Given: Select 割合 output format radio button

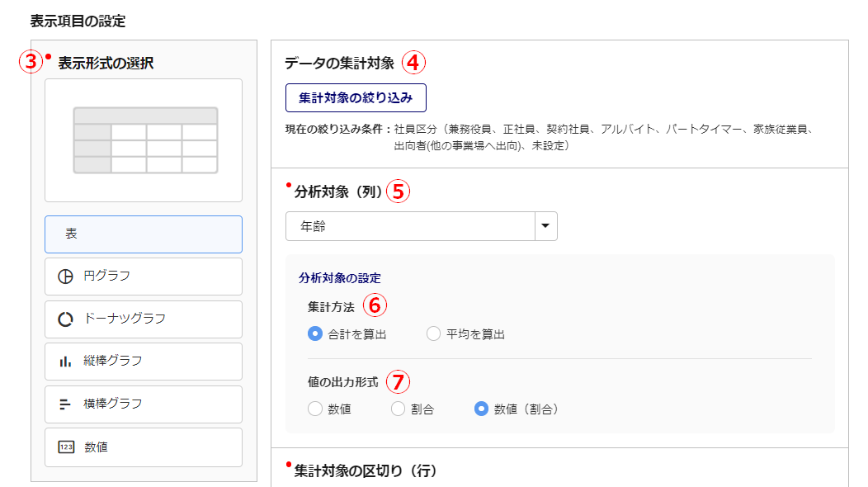Looking at the screenshot, I should pos(399,409).
